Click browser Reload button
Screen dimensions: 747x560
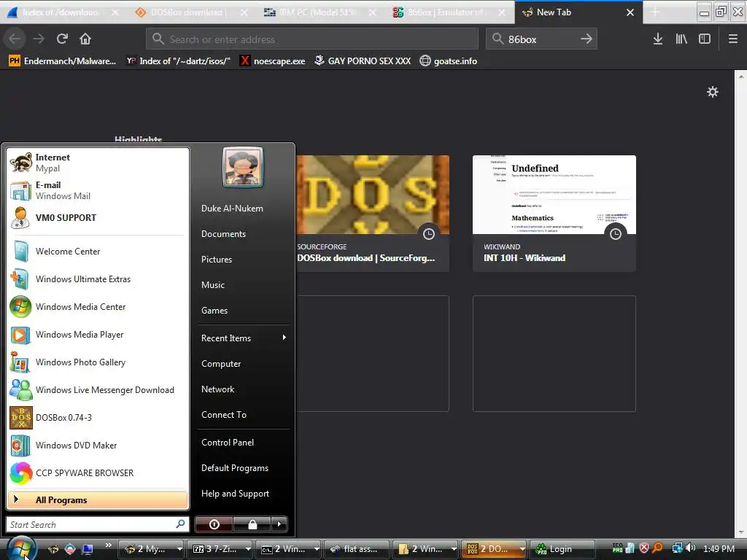coord(62,39)
